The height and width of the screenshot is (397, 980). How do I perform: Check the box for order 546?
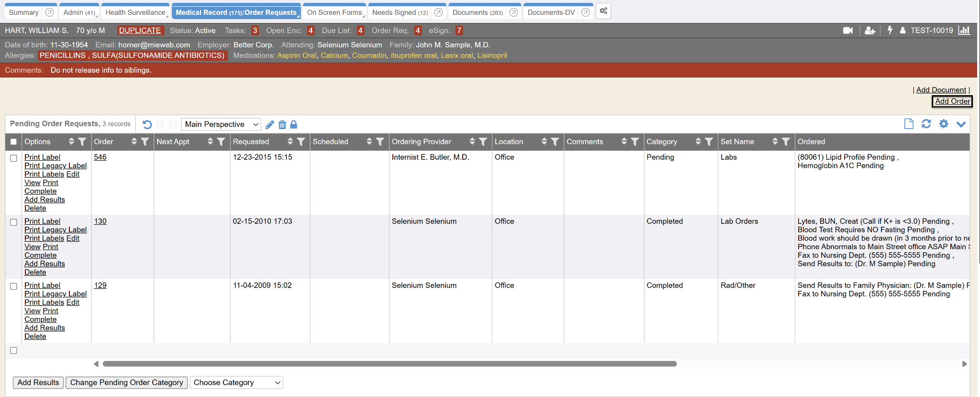pos(13,158)
